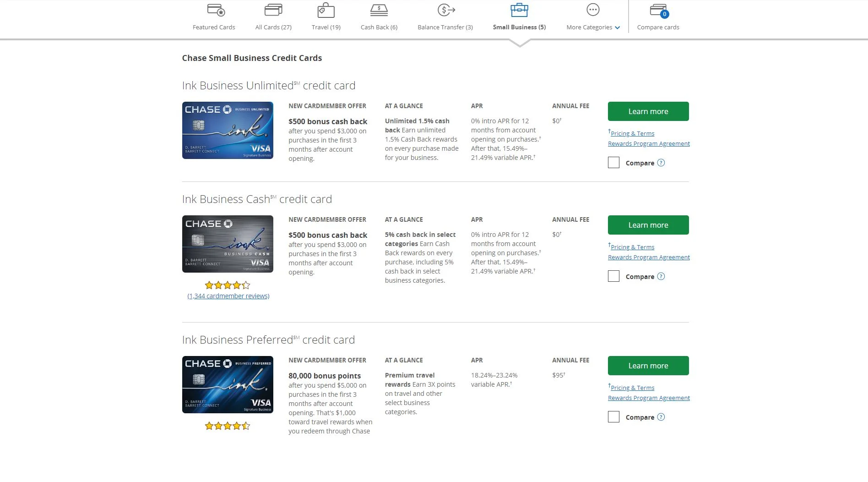Click the Compare cards counter icon
This screenshot has width=868, height=482.
click(x=659, y=11)
